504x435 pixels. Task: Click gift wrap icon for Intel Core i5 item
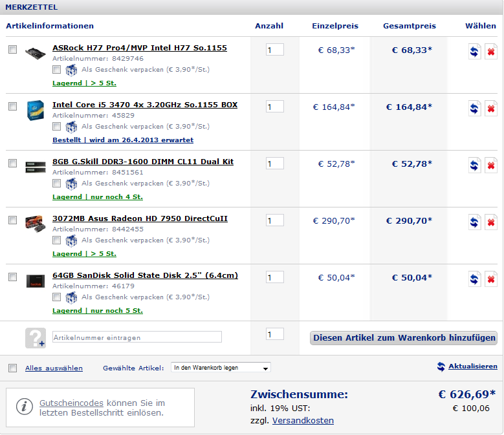tap(71, 127)
